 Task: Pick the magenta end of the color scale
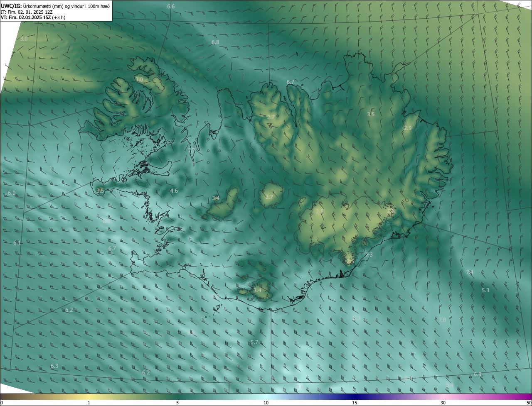click(522, 397)
